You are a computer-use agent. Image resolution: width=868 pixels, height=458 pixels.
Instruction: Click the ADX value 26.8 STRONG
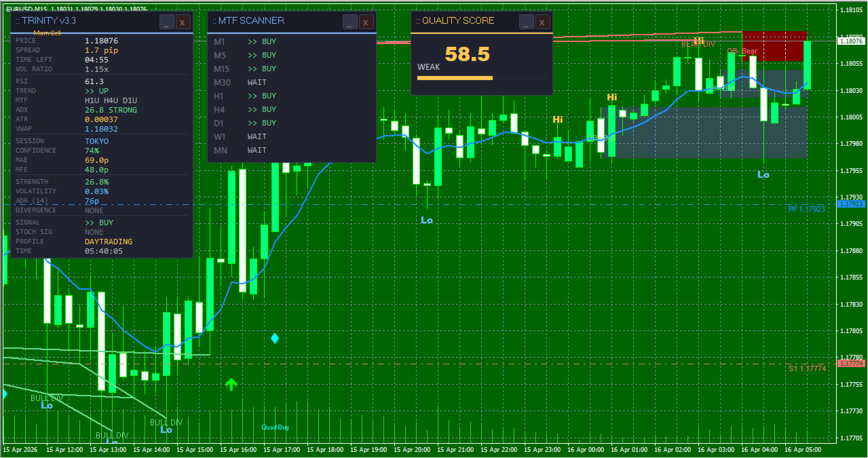click(x=111, y=110)
